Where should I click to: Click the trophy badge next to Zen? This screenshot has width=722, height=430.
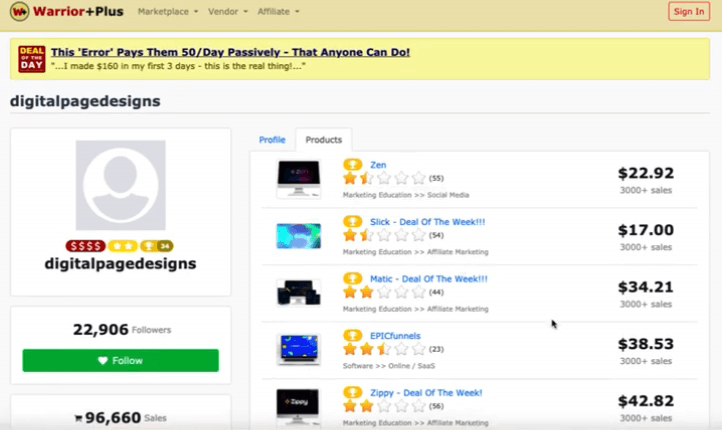353,164
